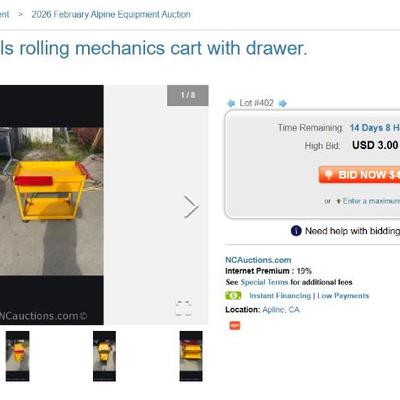
Task: Open fullscreen image view icon
Action: pos(184,308)
